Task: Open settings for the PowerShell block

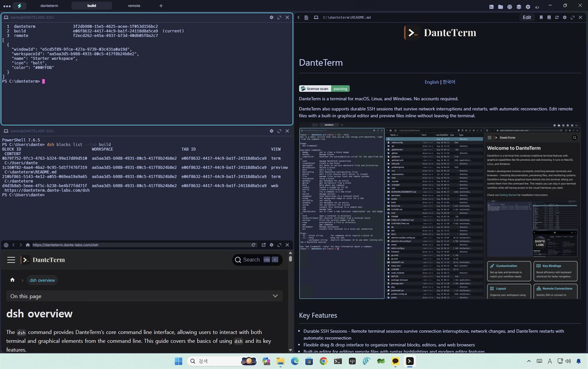Action: point(271,131)
